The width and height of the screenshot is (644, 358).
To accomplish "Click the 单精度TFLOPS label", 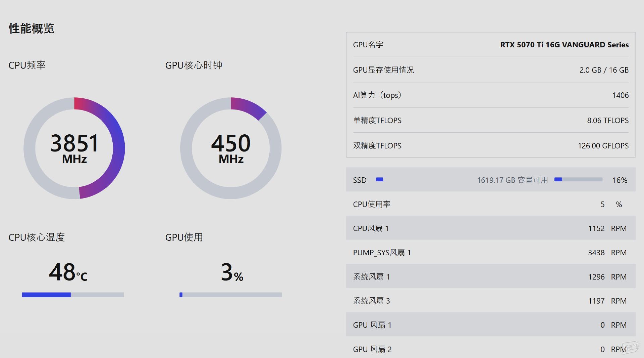I will [377, 120].
